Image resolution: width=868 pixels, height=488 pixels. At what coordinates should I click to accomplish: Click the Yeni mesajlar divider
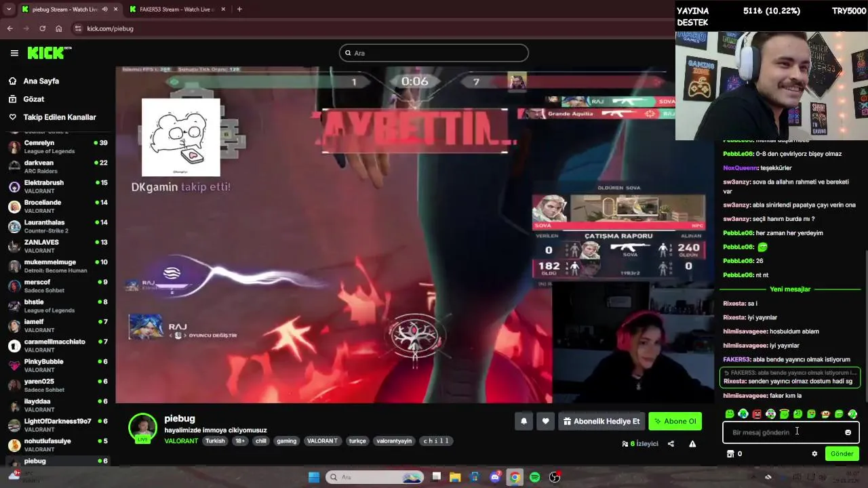coord(790,289)
